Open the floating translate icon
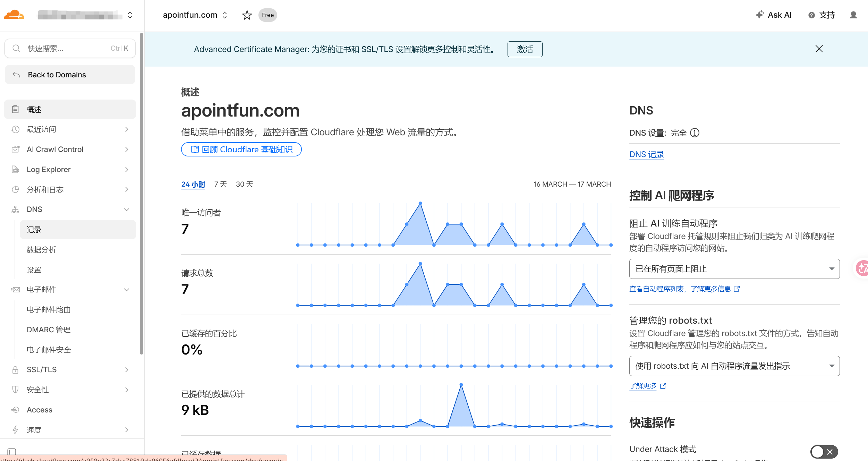This screenshot has width=868, height=461. 862,268
